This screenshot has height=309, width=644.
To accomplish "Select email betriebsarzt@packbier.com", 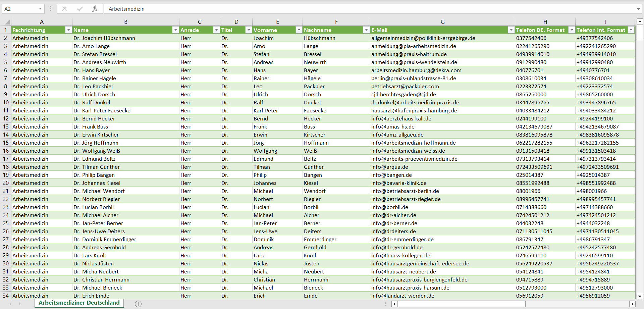I will pyautogui.click(x=442, y=86).
